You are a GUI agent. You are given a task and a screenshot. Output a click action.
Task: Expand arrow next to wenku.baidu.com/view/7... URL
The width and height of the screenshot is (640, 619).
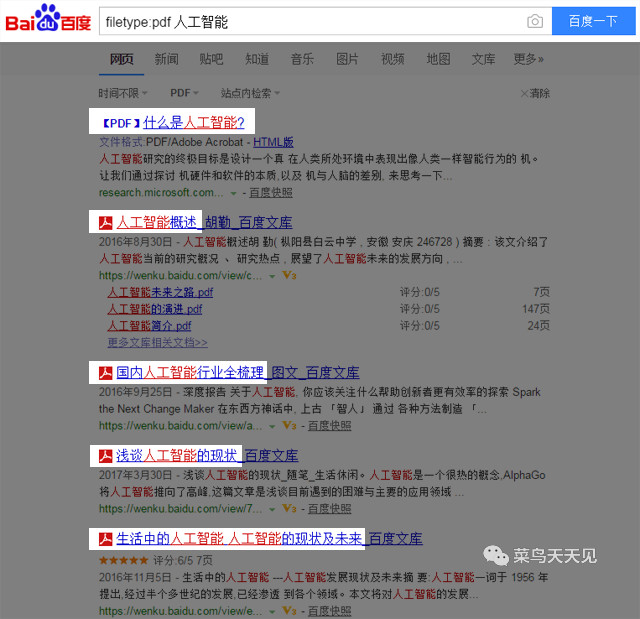[x=272, y=509]
